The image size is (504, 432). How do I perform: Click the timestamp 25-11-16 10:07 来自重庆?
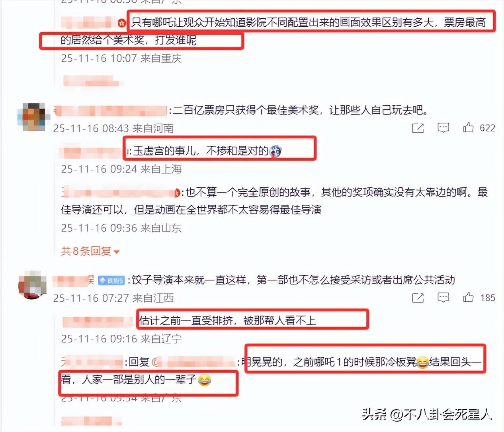click(x=121, y=58)
